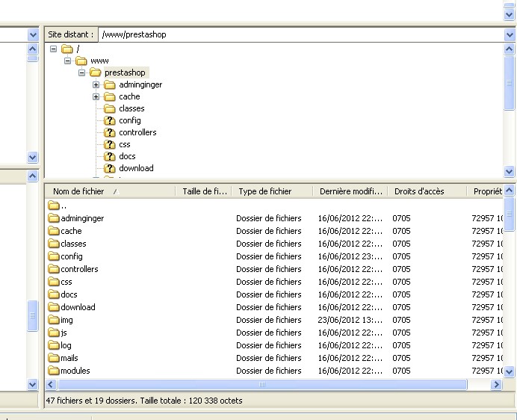Click the config unknown-folder icon in tree
This screenshot has height=420, width=517.
click(x=110, y=121)
